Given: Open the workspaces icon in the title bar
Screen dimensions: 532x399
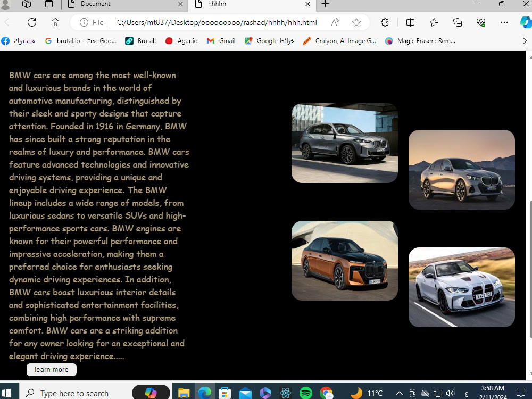Looking at the screenshot, I should (27, 4).
